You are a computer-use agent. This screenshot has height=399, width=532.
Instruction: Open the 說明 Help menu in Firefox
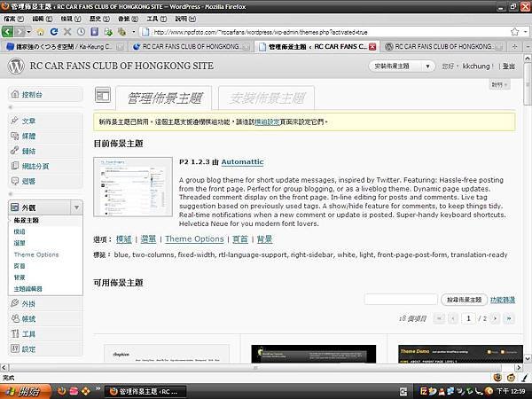point(185,19)
